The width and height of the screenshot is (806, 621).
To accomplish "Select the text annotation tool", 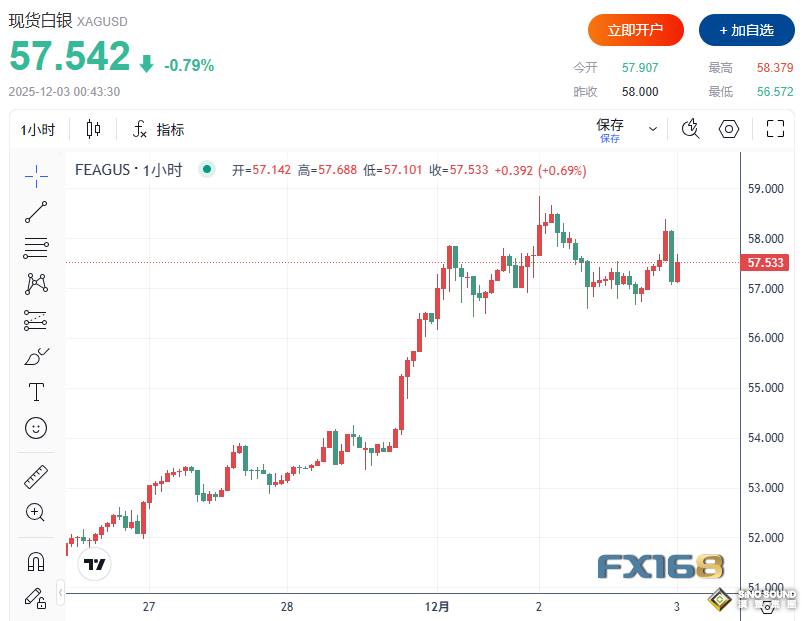I will [35, 392].
